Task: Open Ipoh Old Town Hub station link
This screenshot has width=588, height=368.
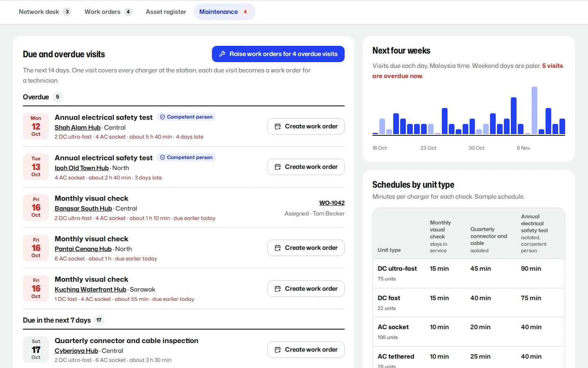Action: tap(82, 168)
